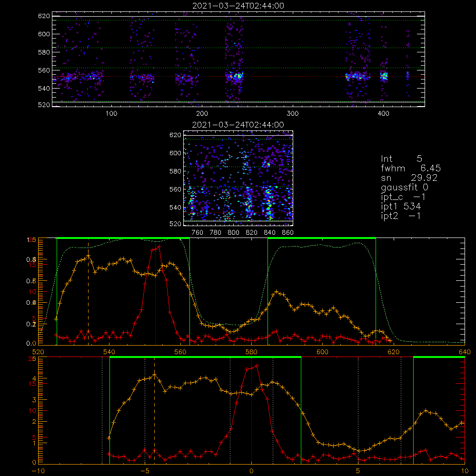
Task: Click the '560' y-axis label of the wide spectrogram
Action: (x=44, y=70)
